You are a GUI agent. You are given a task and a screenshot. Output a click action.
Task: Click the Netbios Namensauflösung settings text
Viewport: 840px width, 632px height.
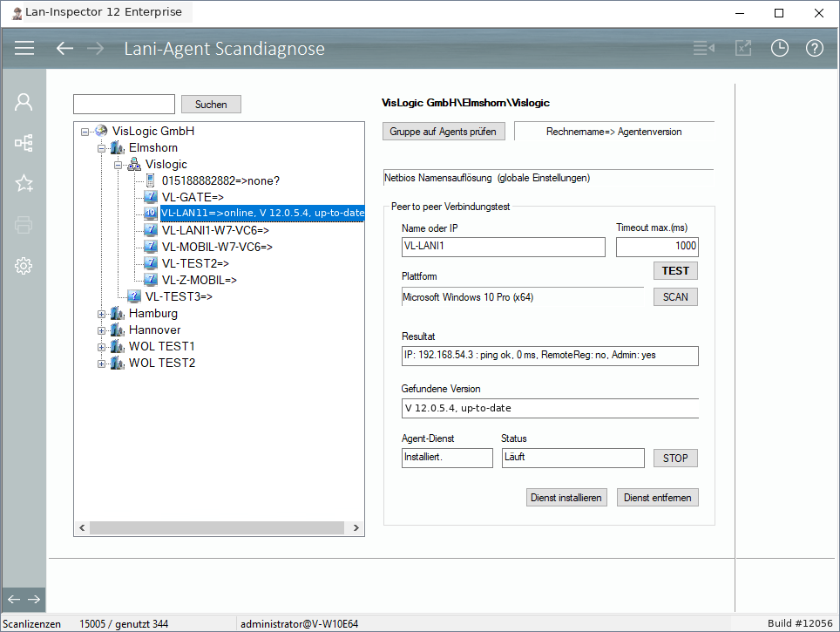tap(487, 178)
